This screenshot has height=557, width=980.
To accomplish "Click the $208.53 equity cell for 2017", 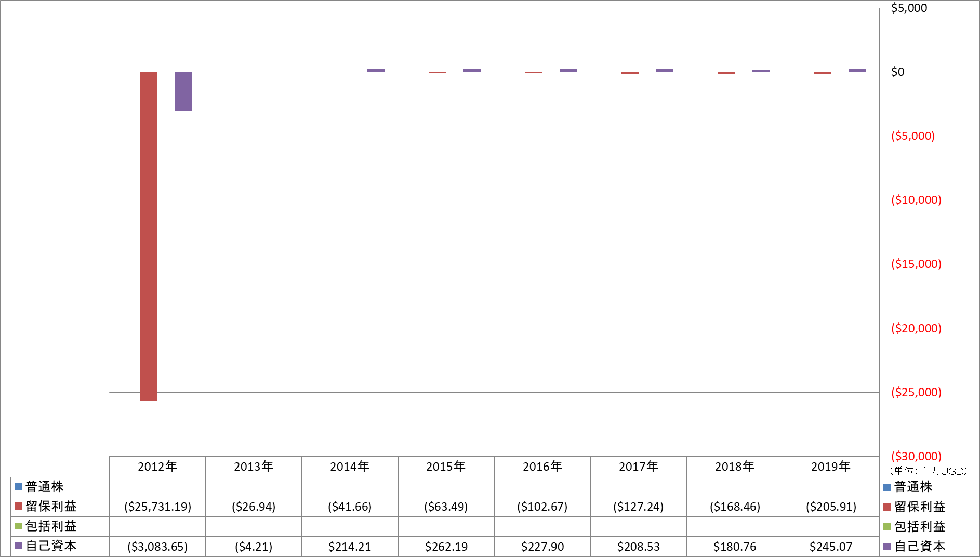I will 639,547.
